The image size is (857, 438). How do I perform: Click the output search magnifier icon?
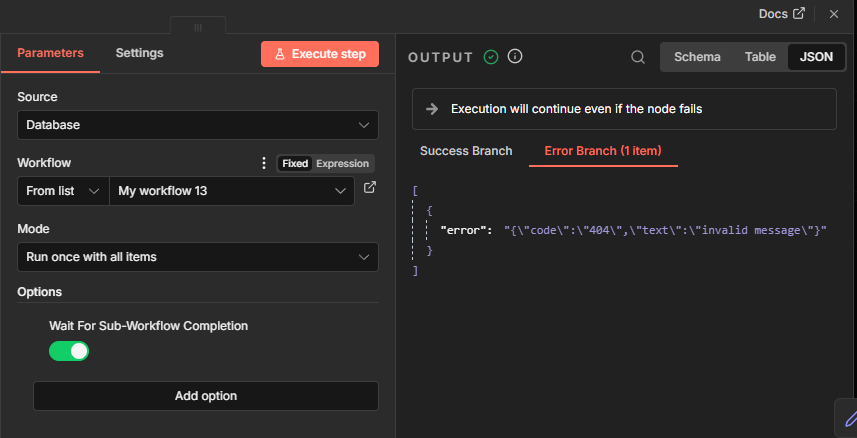(x=637, y=57)
